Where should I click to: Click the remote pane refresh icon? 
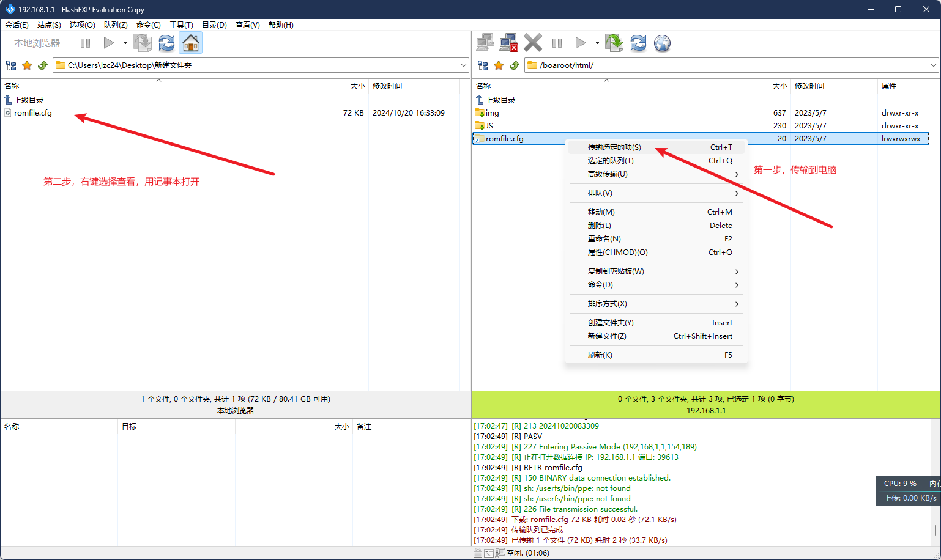pos(638,43)
